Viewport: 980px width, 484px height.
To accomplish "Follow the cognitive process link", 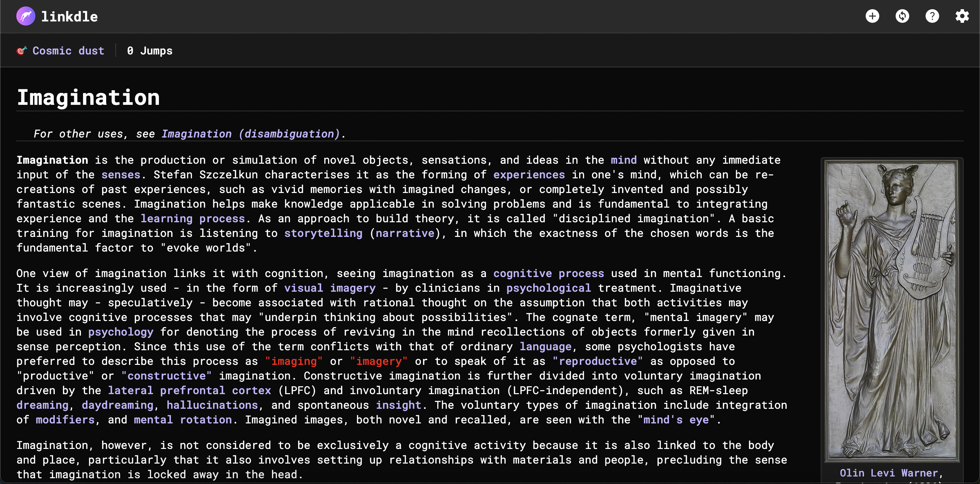I will click(x=548, y=274).
